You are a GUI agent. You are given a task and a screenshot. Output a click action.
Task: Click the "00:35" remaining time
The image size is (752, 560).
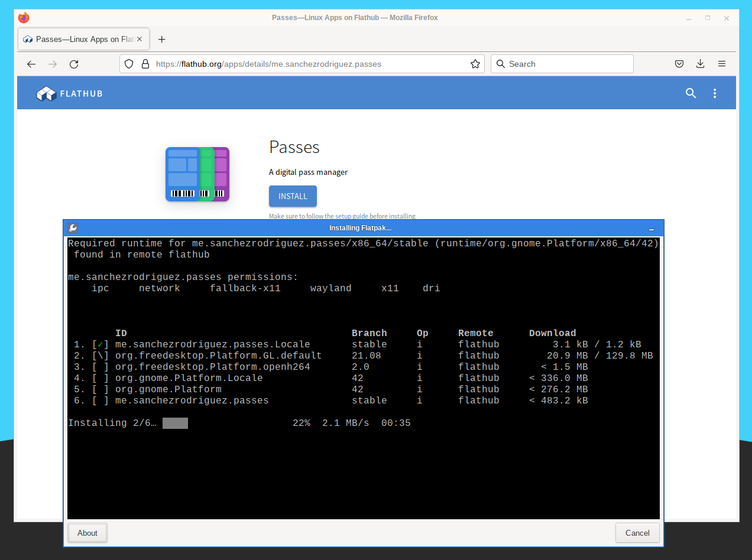click(396, 423)
